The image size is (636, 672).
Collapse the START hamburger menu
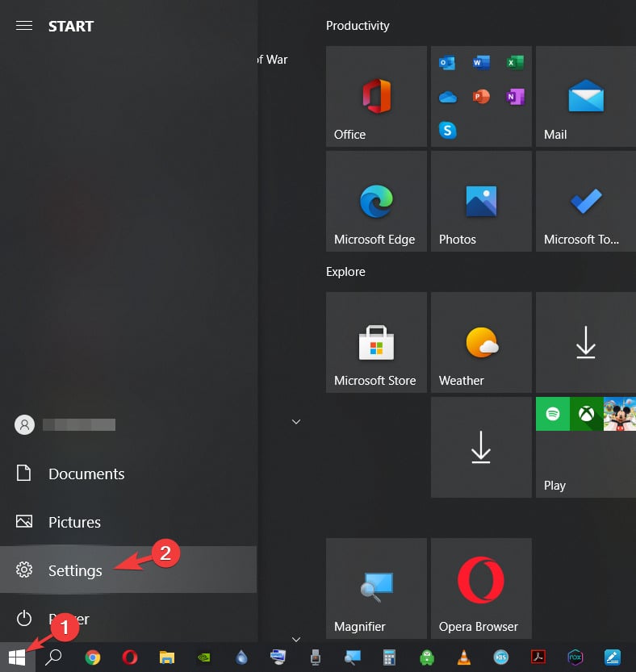click(x=24, y=26)
